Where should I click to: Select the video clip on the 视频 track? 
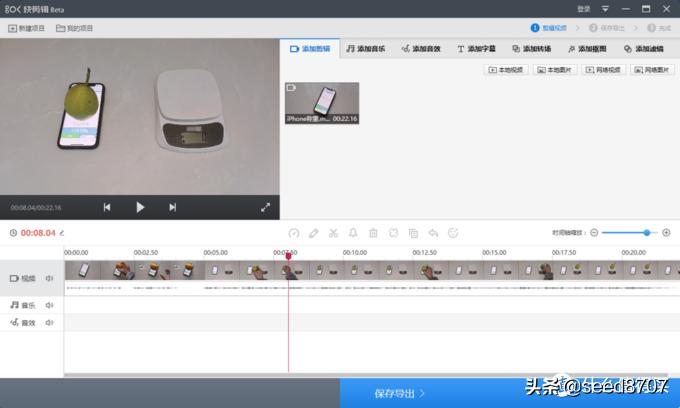(372, 270)
